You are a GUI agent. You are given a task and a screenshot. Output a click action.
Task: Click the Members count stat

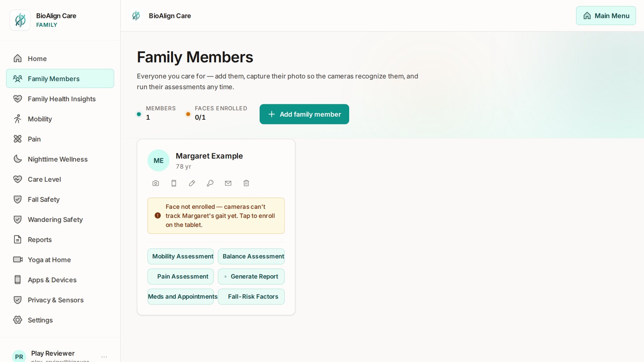(x=156, y=113)
